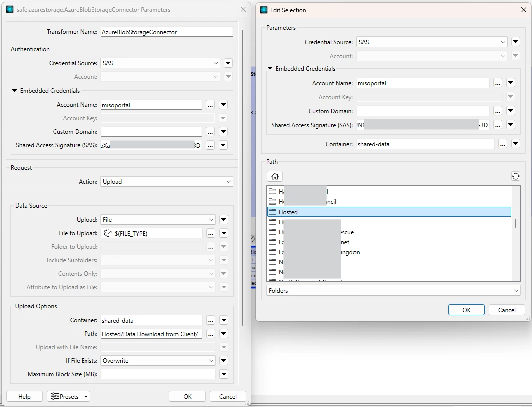Open ellipsis beside Custom Domain in Parameters dialog
Viewport: 532px width, 407px height.
tap(210, 132)
